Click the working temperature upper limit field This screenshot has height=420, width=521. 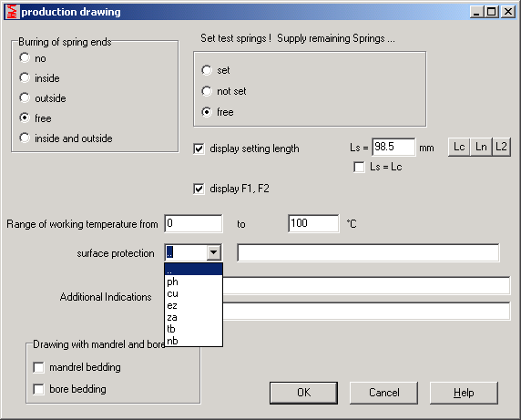click(x=313, y=223)
